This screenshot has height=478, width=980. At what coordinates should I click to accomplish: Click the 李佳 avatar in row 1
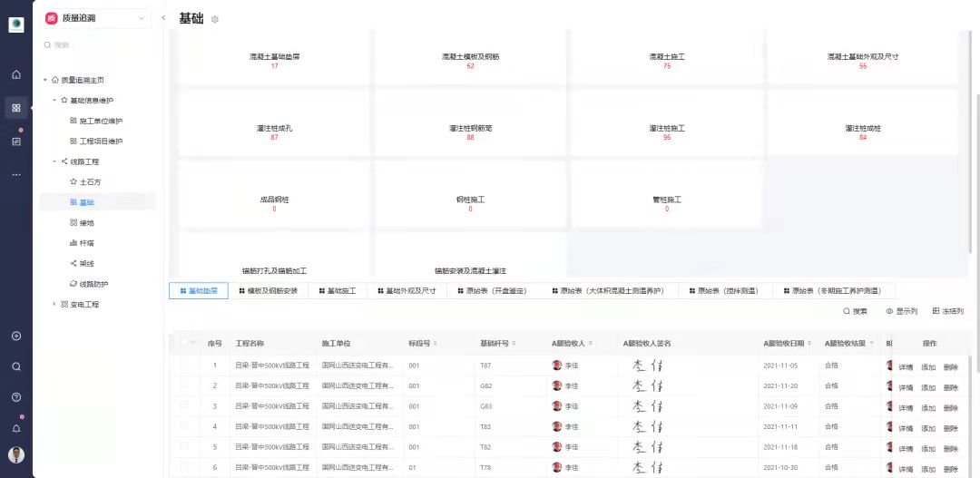coord(557,366)
